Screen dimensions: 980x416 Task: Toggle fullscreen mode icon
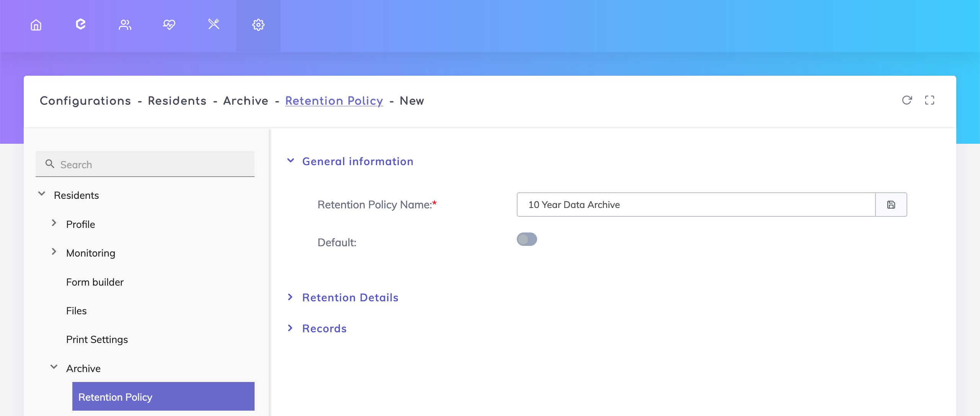(x=929, y=100)
